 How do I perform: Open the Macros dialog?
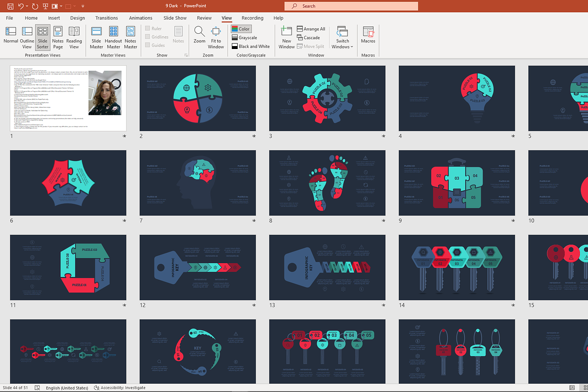tap(368, 37)
